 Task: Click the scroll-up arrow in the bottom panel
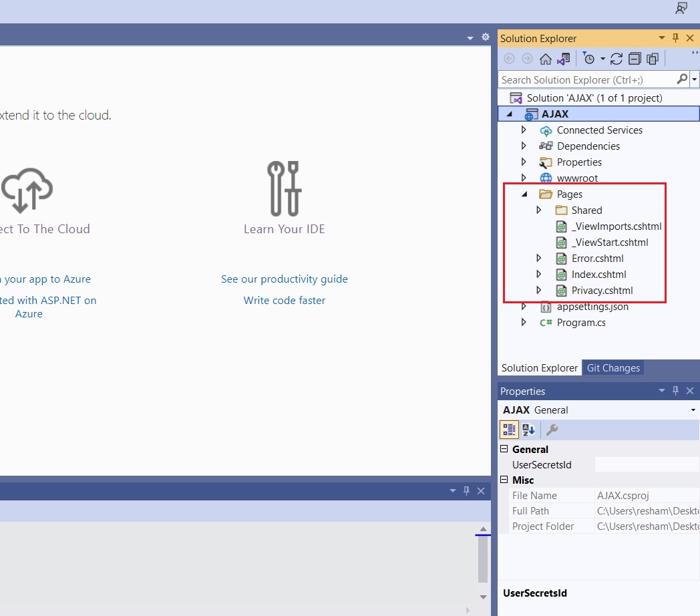point(483,528)
